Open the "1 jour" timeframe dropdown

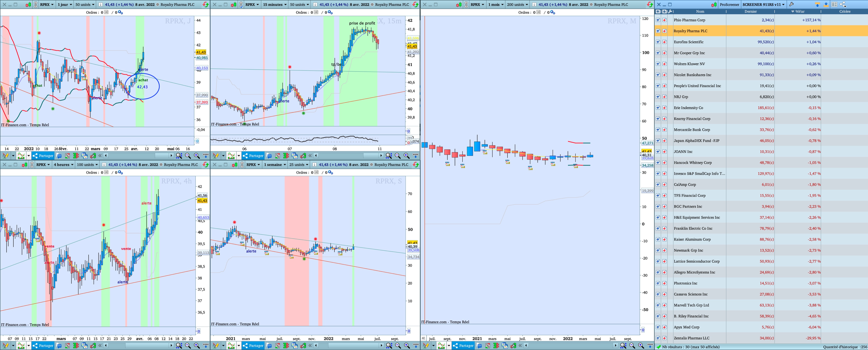coord(64,5)
